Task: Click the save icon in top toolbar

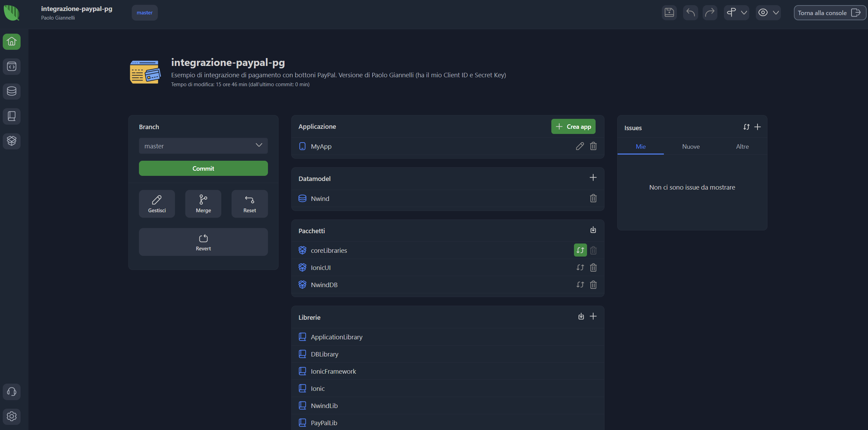Action: coord(669,13)
